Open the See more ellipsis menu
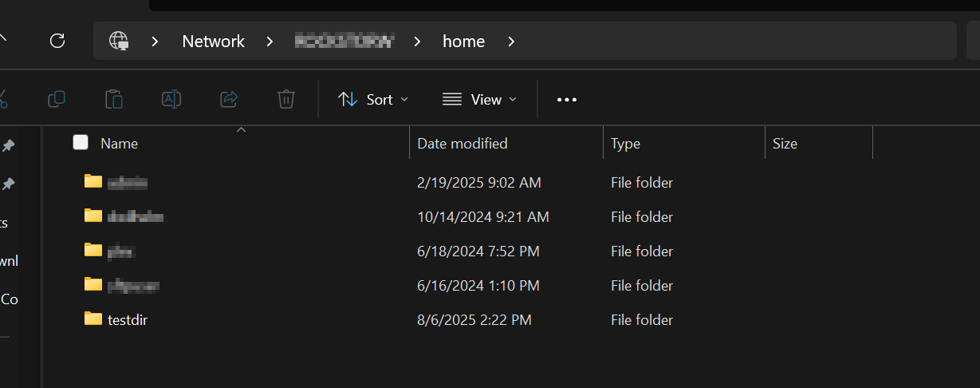Screen dimensions: 980x388 coord(566,100)
